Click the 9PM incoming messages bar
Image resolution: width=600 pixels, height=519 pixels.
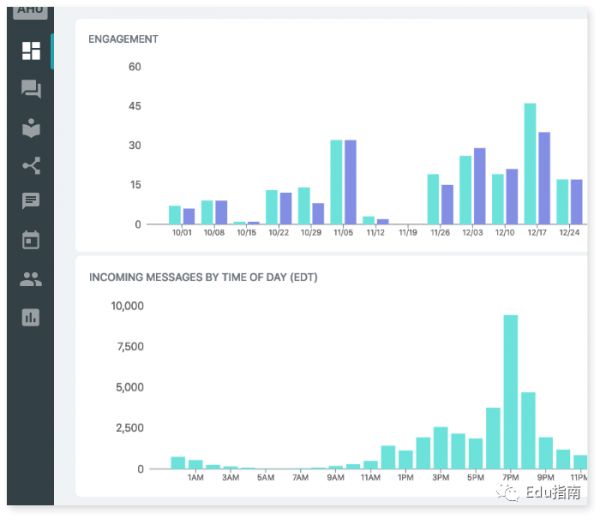pyautogui.click(x=545, y=453)
